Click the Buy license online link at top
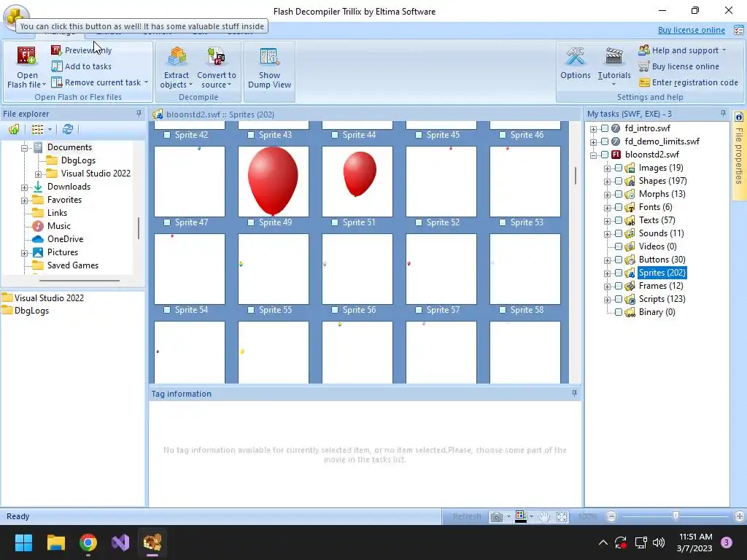Image resolution: width=747 pixels, height=560 pixels. (692, 30)
